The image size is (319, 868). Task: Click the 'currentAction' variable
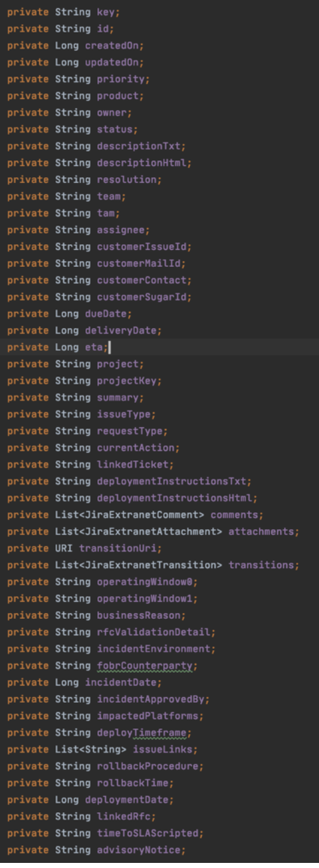pyautogui.click(x=135, y=447)
